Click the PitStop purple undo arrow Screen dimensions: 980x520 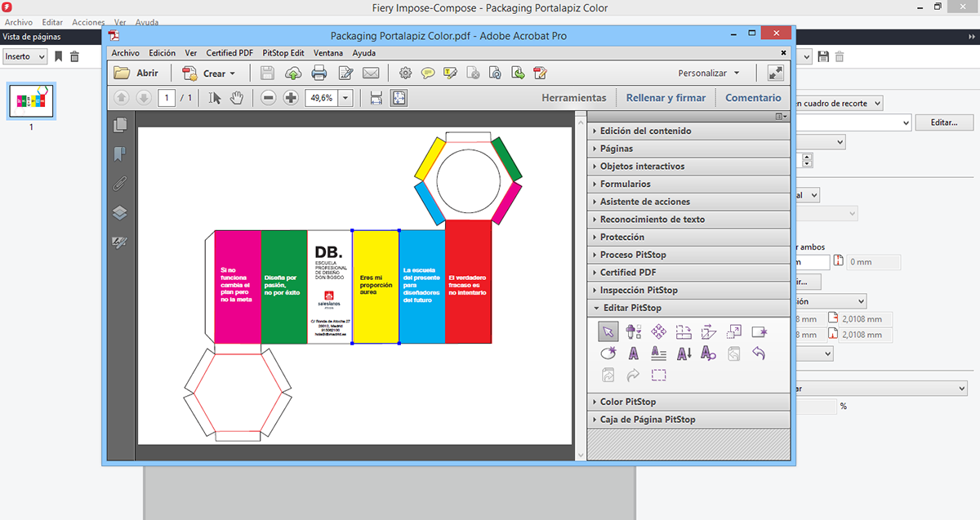click(759, 353)
